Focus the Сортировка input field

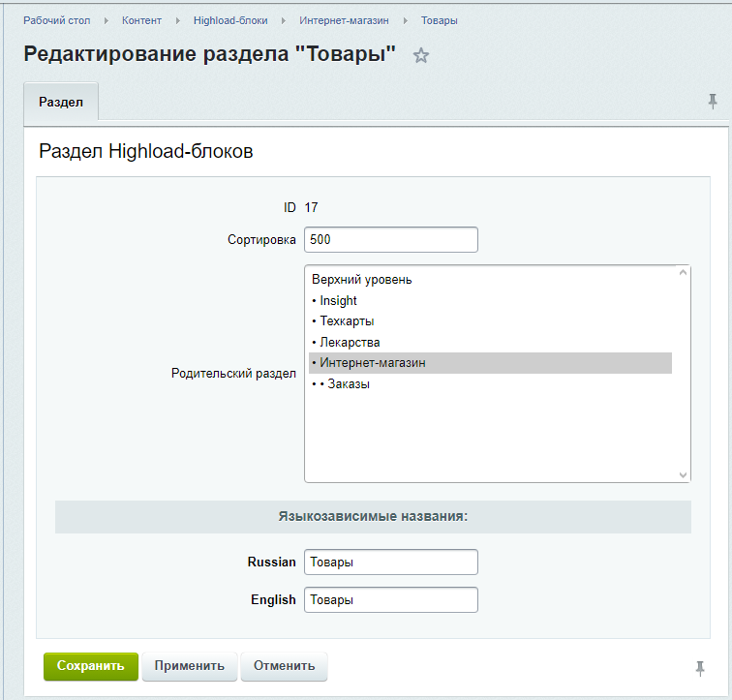click(x=391, y=239)
